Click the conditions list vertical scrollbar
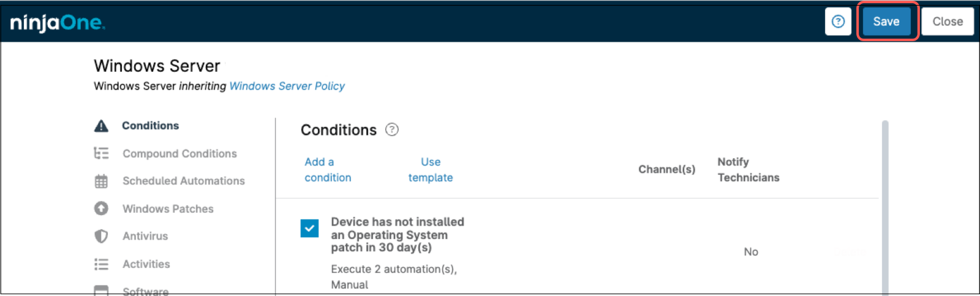 (884, 208)
